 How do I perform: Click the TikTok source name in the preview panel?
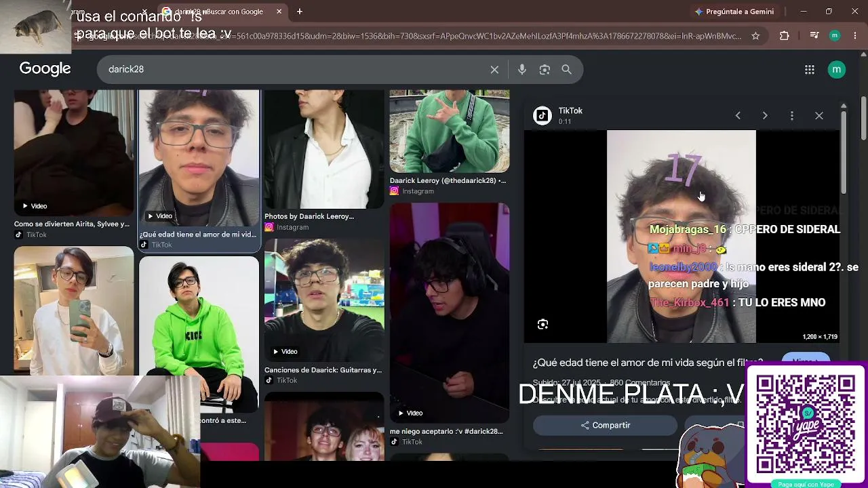click(570, 110)
